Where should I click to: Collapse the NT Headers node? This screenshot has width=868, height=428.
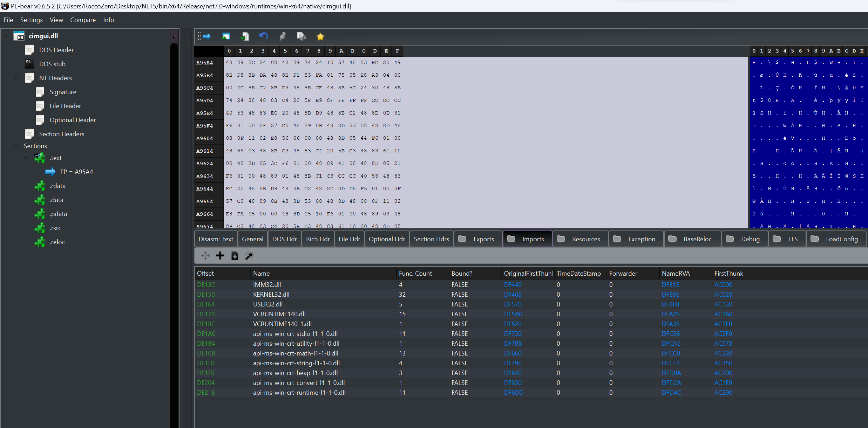(x=16, y=78)
